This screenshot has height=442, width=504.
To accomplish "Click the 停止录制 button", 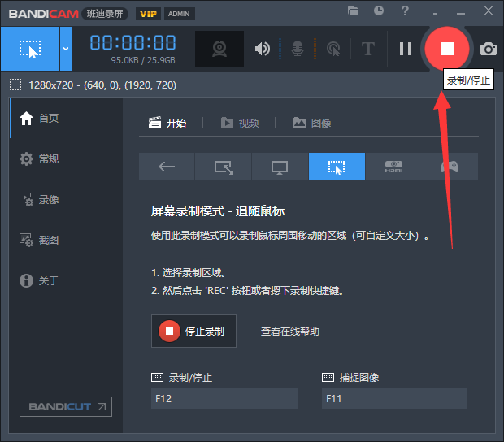I will click(x=193, y=331).
